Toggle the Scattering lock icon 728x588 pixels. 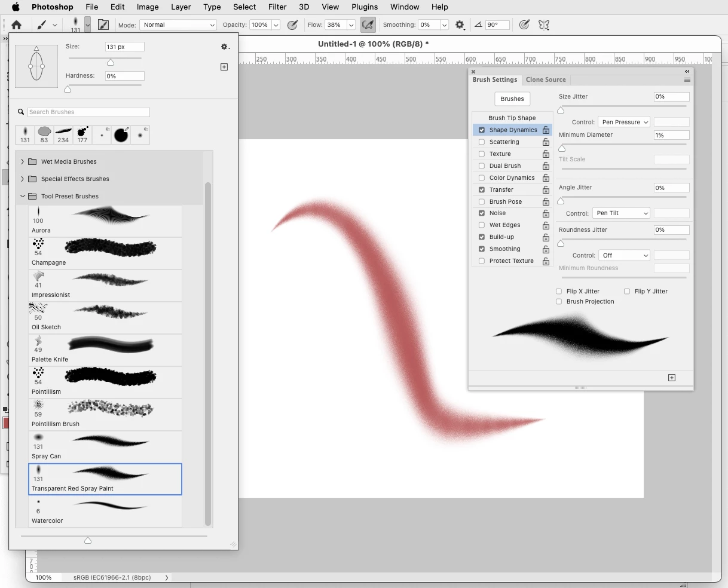(x=546, y=142)
